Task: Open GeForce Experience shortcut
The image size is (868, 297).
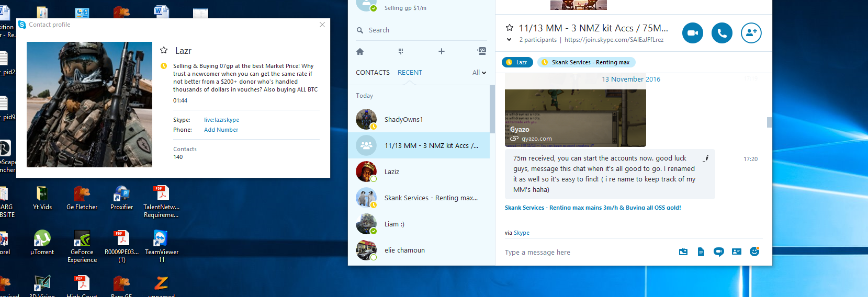Action: 82,247
